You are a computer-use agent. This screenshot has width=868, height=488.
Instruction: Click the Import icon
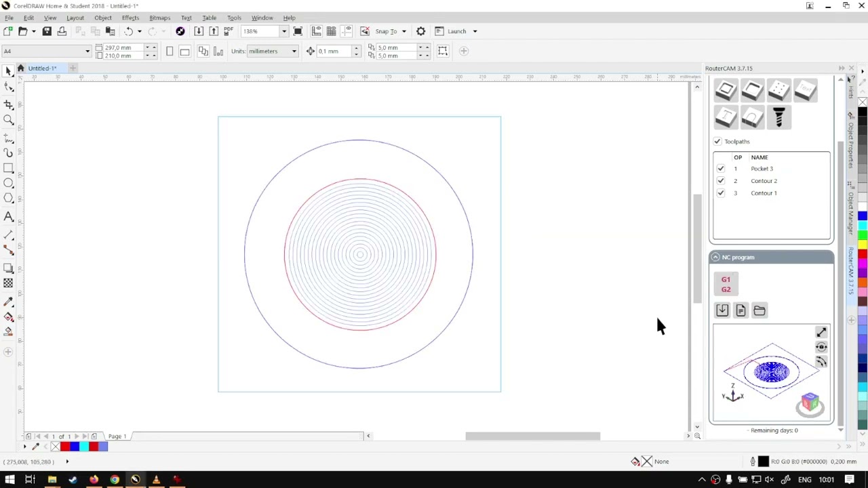[x=199, y=31]
